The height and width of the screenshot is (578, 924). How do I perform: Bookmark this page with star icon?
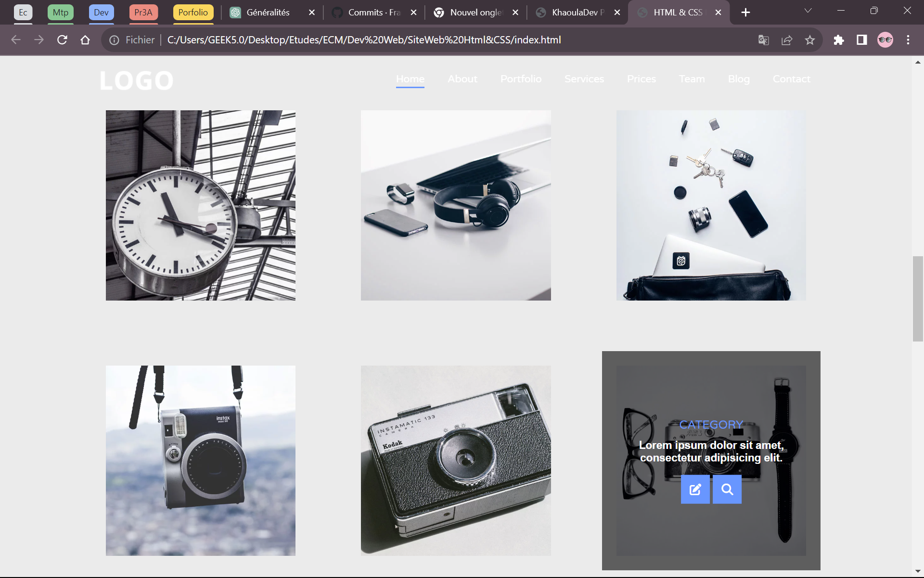(810, 40)
